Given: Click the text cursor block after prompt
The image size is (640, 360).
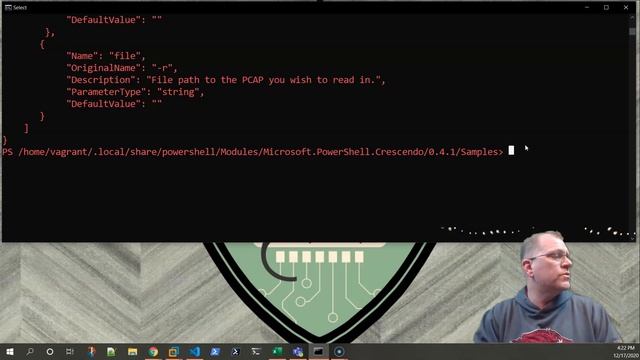Looking at the screenshot, I should 511,151.
